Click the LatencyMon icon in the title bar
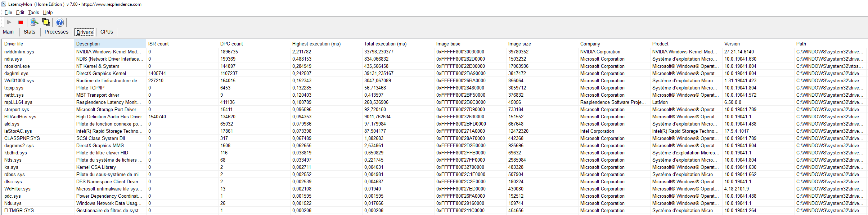868x215 pixels. 4,4
